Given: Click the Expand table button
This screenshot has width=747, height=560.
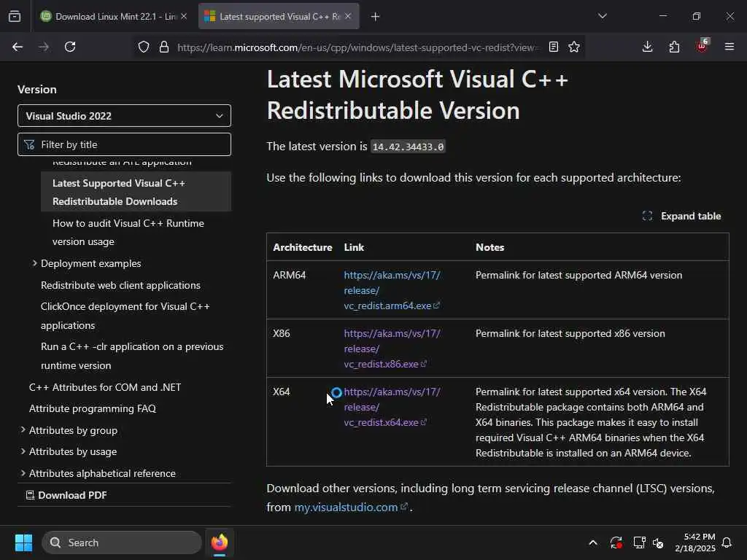Looking at the screenshot, I should point(682,216).
